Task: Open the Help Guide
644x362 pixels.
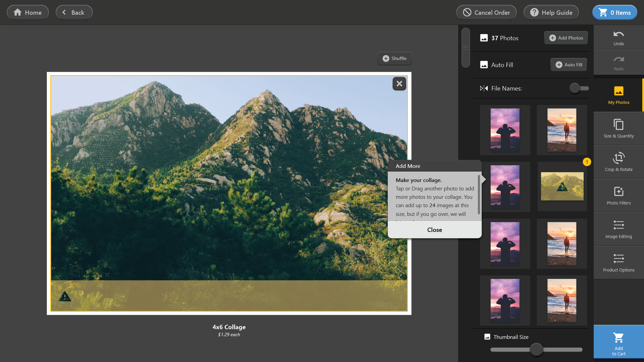Action: [551, 12]
